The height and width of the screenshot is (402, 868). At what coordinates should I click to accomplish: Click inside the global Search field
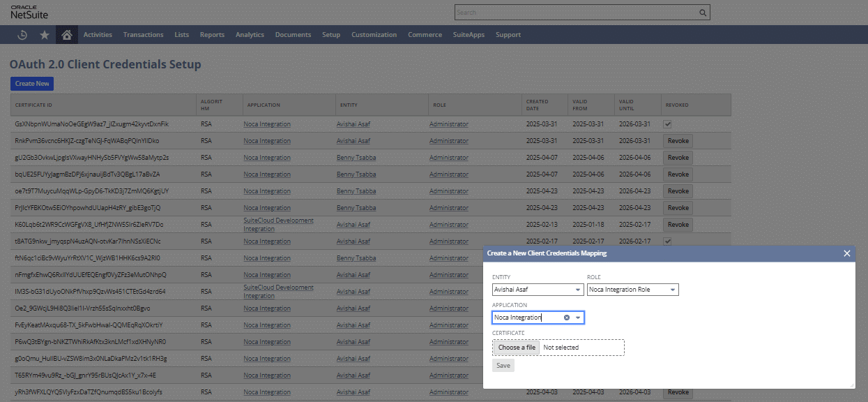(576, 13)
